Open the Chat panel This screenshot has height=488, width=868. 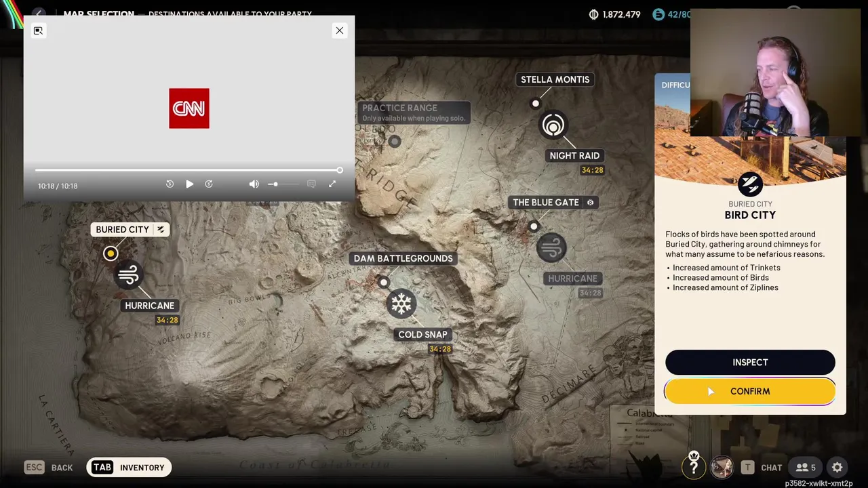pyautogui.click(x=771, y=467)
